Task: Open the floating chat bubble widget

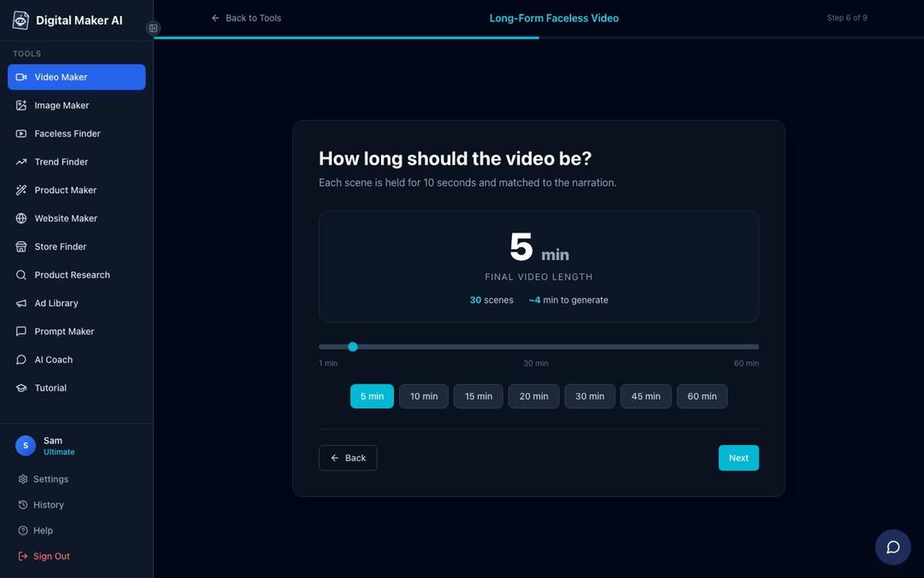Action: point(893,547)
